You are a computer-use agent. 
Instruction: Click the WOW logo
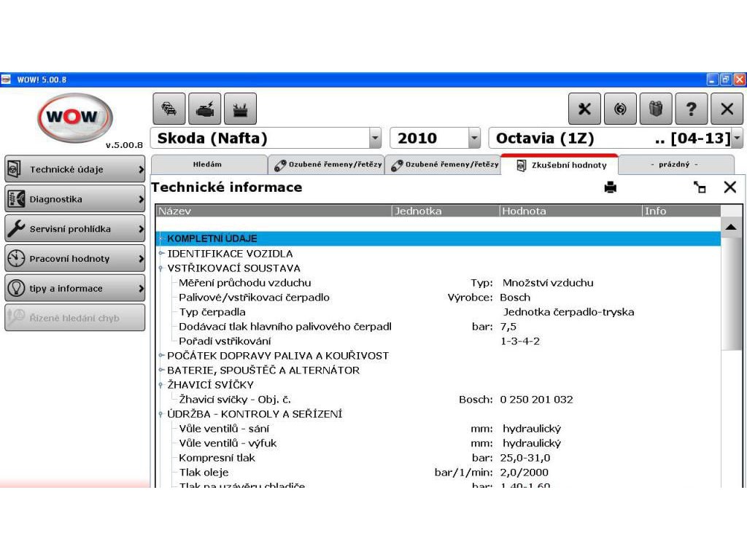coord(75,117)
